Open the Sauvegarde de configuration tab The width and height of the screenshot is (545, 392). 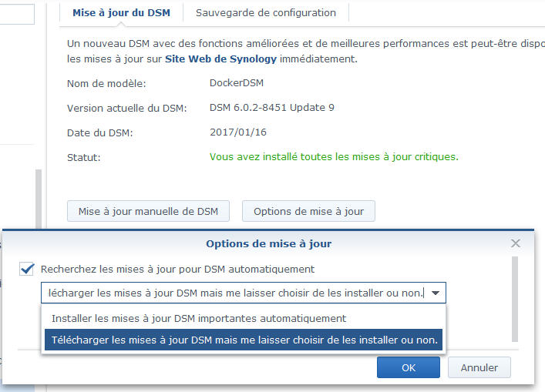(x=266, y=13)
